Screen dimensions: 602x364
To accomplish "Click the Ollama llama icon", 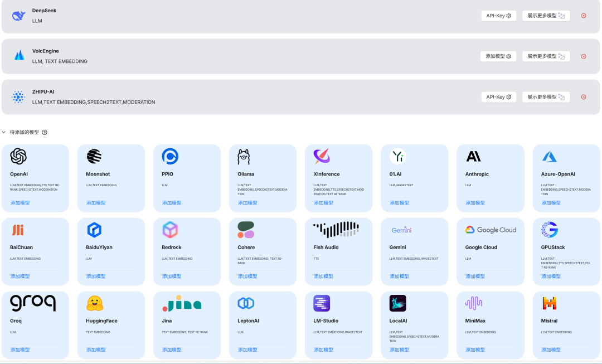I will pos(244,157).
